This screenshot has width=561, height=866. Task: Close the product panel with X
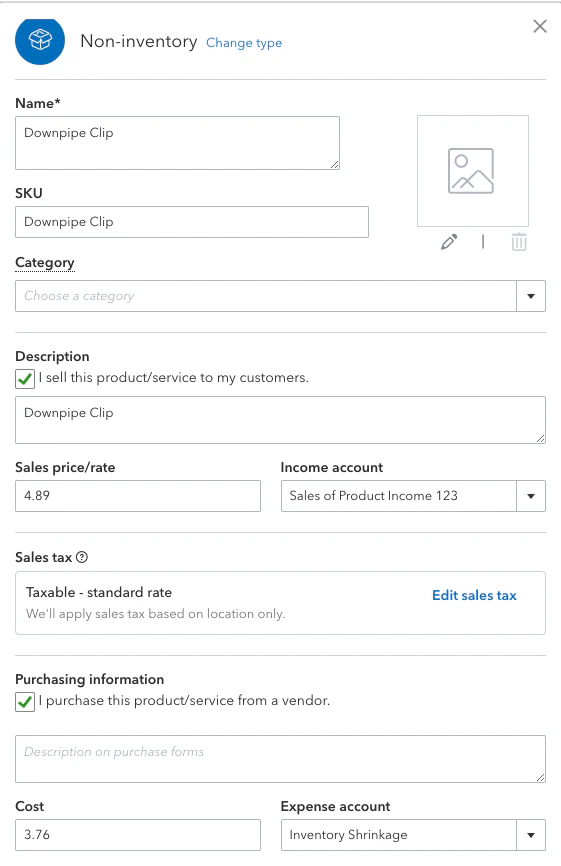click(x=539, y=26)
